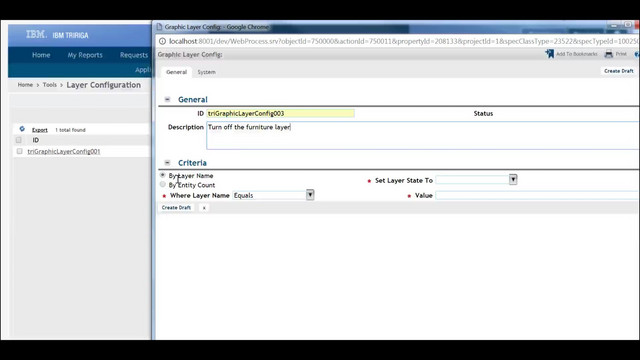Viewport: 640px width, 360px height.
Task: Click the IBM logo in header
Action: pyautogui.click(x=36, y=35)
